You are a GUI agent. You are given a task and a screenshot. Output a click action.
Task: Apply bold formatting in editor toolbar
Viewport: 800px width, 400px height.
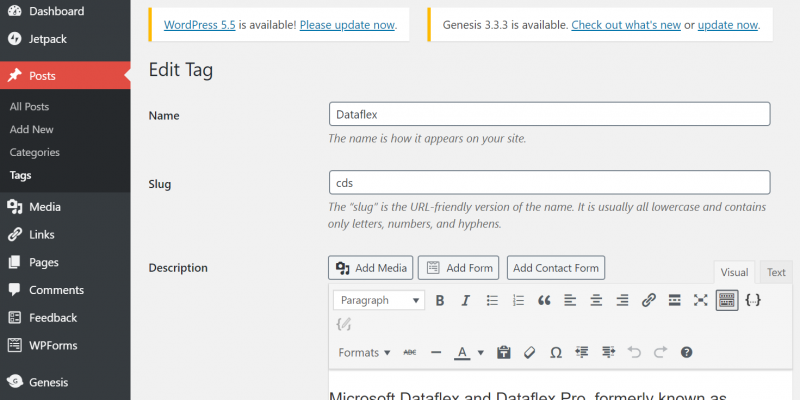point(440,301)
